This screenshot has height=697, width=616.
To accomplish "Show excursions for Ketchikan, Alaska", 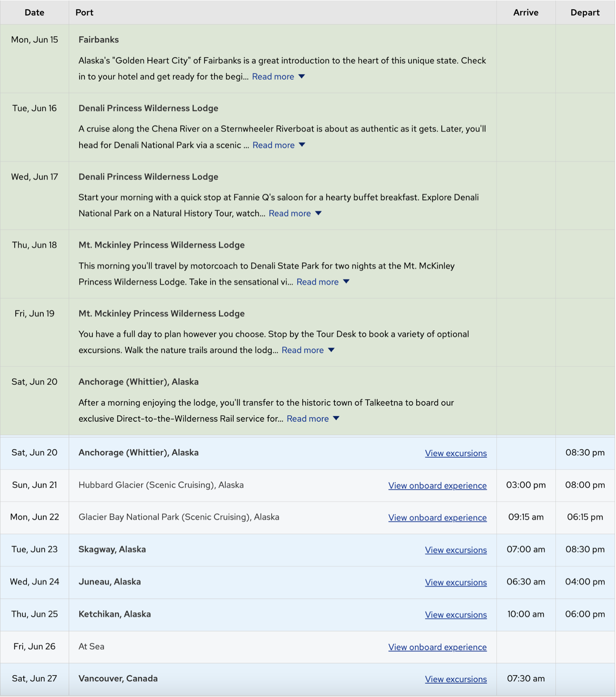I will point(456,615).
